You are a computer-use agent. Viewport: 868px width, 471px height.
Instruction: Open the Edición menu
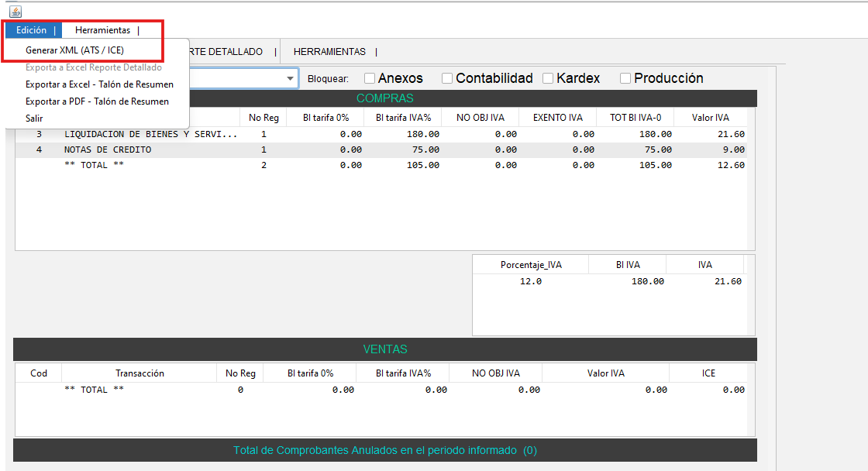(x=31, y=30)
